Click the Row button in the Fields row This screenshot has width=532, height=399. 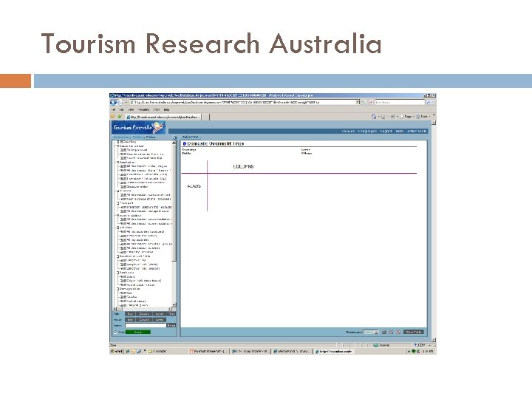[x=130, y=320]
